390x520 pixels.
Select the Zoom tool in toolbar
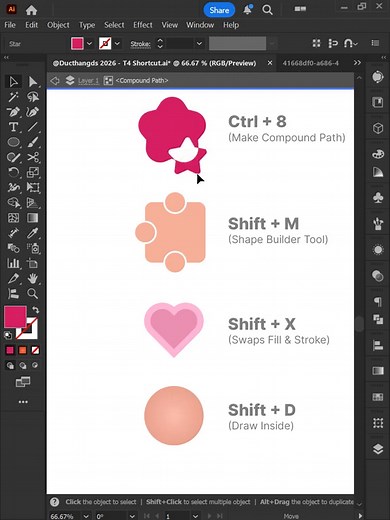coord(33,293)
